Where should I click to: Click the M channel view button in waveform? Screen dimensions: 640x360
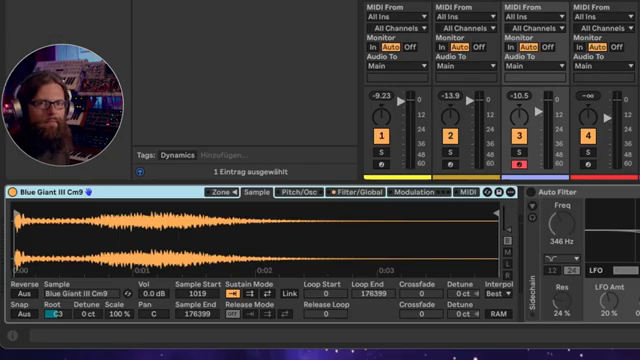tap(507, 253)
